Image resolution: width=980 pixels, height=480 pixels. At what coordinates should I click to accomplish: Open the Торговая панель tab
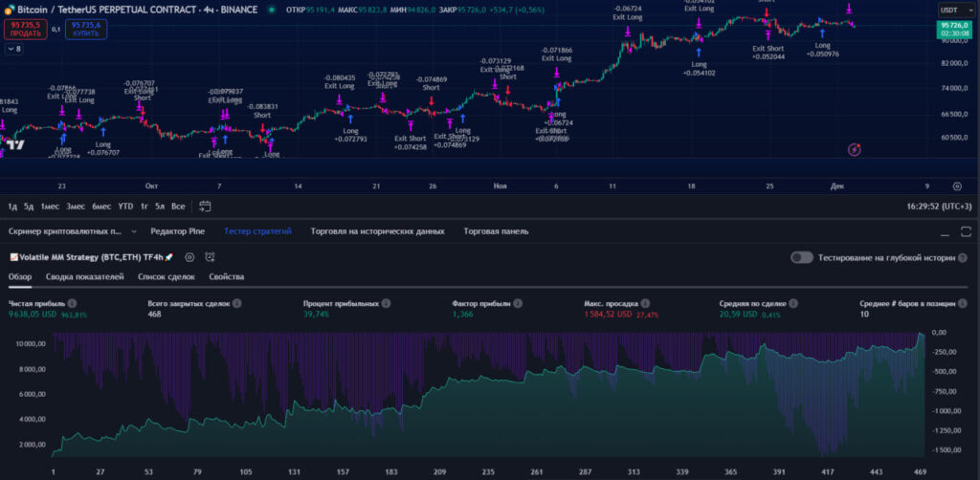pos(496,231)
